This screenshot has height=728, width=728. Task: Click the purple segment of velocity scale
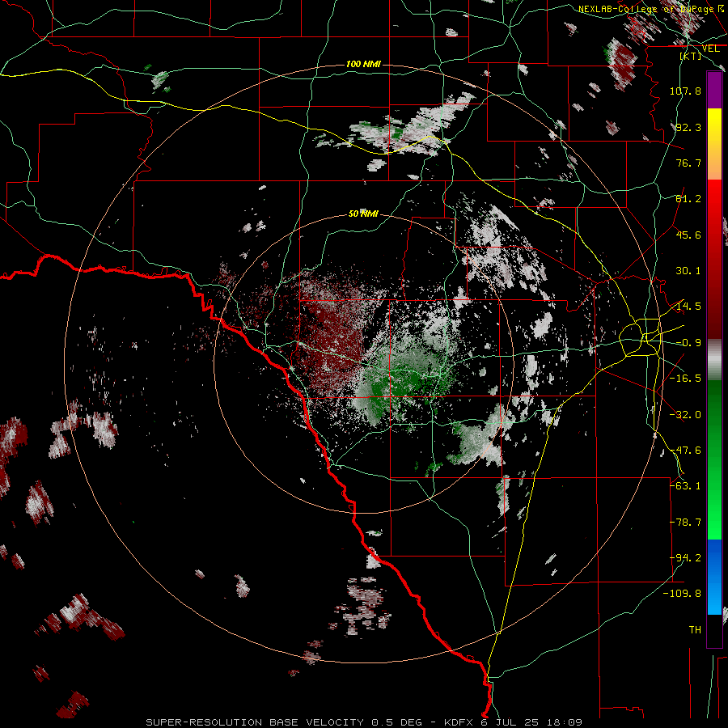pos(714,91)
